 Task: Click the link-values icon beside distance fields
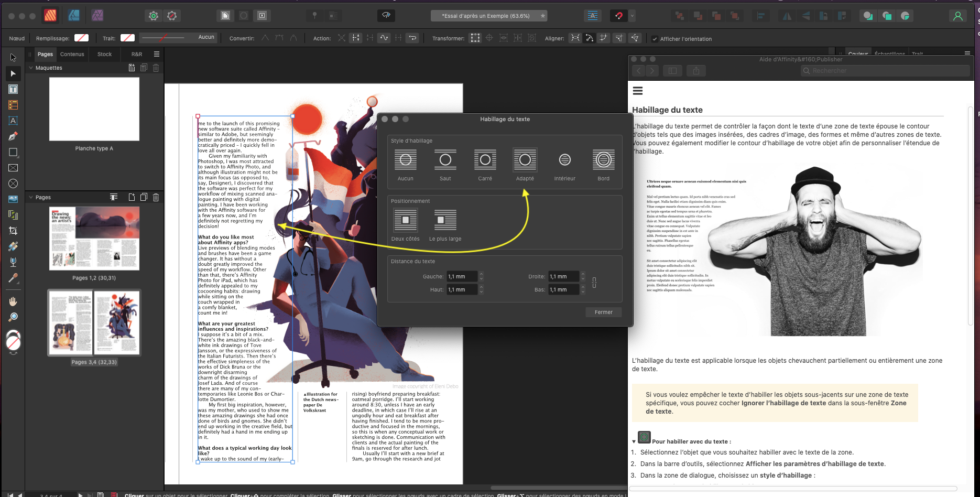pos(594,283)
